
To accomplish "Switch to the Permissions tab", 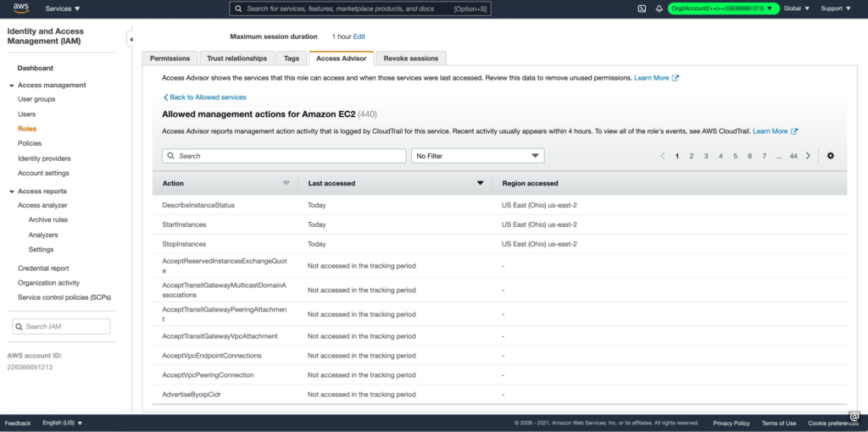I will tap(170, 58).
